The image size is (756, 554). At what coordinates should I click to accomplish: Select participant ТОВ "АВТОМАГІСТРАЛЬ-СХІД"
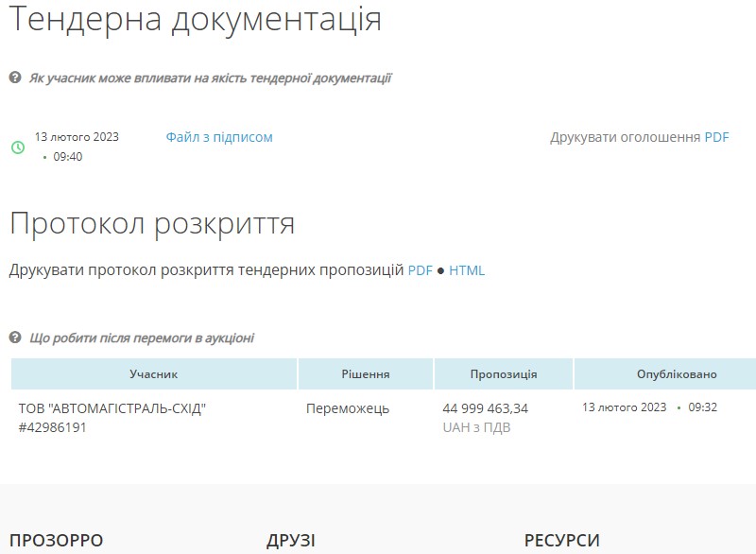112,408
